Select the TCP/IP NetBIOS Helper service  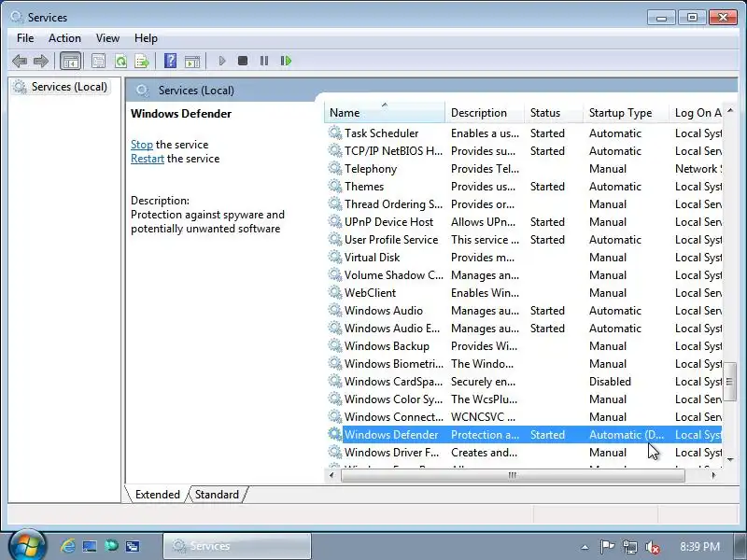pyautogui.click(x=524, y=151)
